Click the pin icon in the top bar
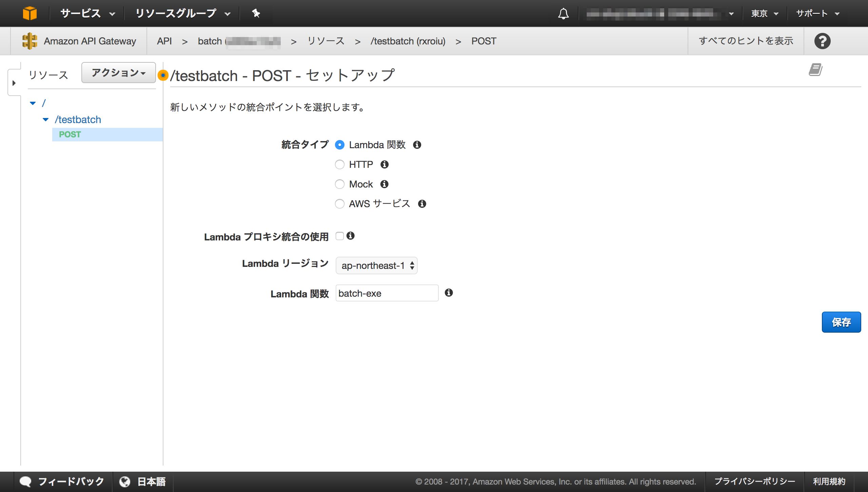This screenshot has width=868, height=492. pos(256,13)
